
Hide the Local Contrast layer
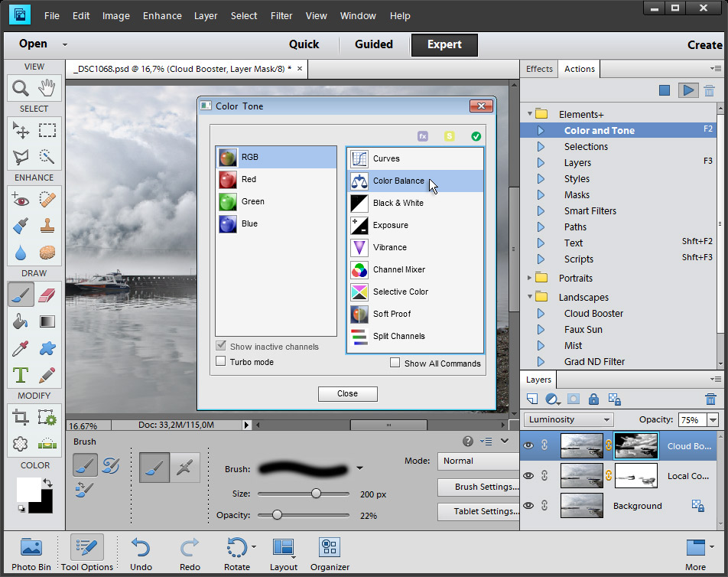pos(528,476)
